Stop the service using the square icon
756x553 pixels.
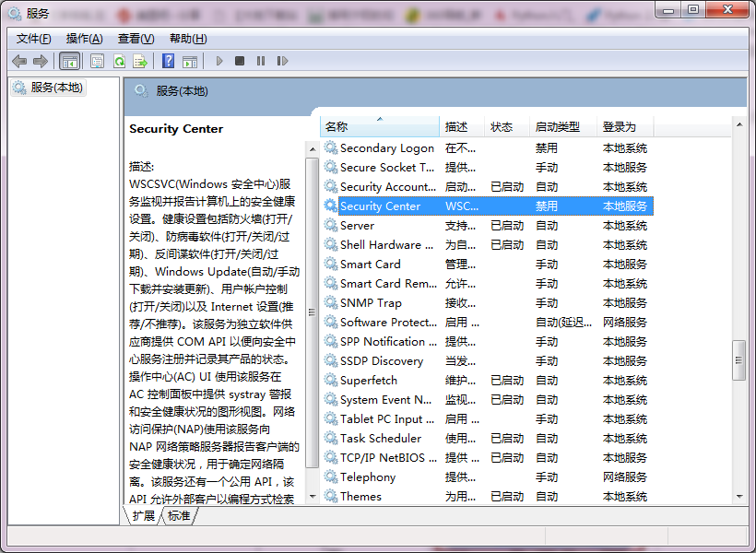tap(240, 61)
